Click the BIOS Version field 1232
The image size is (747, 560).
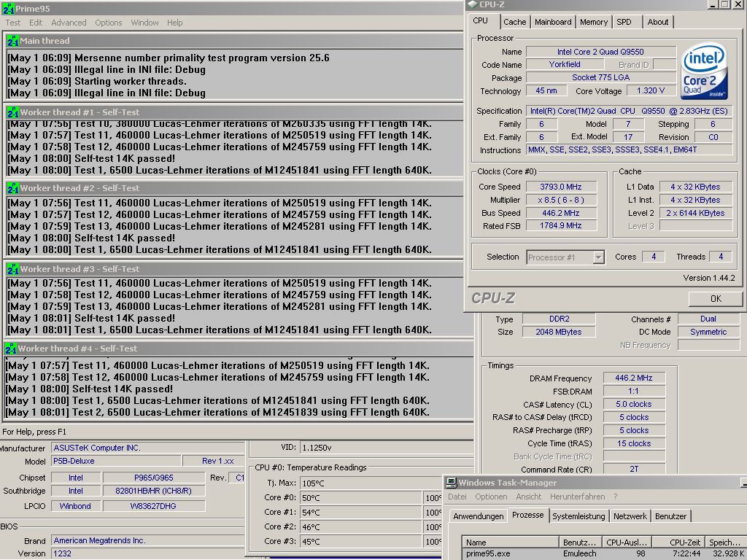[x=147, y=553]
